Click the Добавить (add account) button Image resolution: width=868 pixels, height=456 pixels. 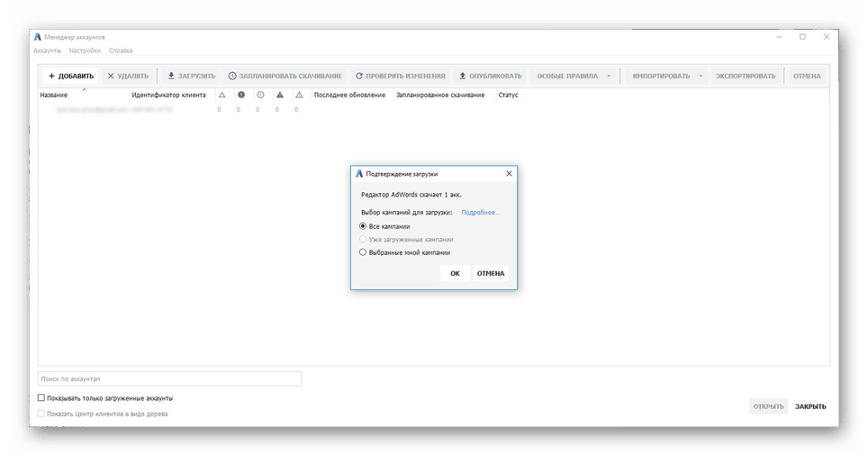(71, 76)
